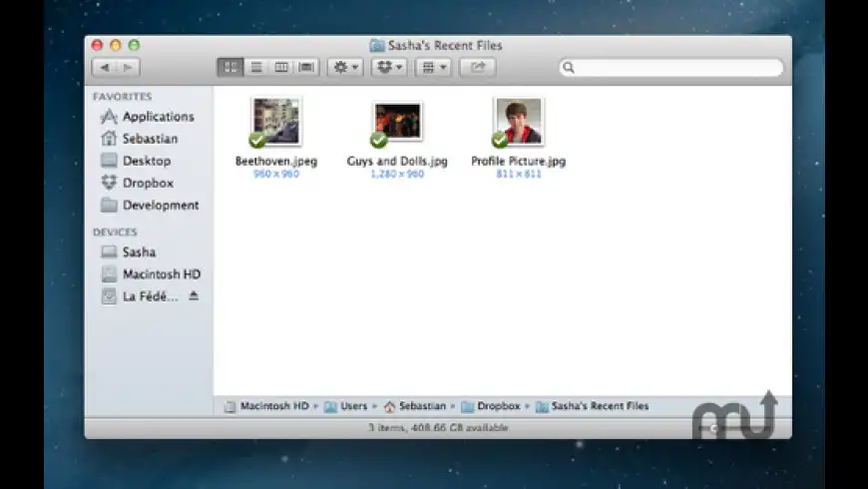Open the item arrangement dropdown

[x=432, y=67]
